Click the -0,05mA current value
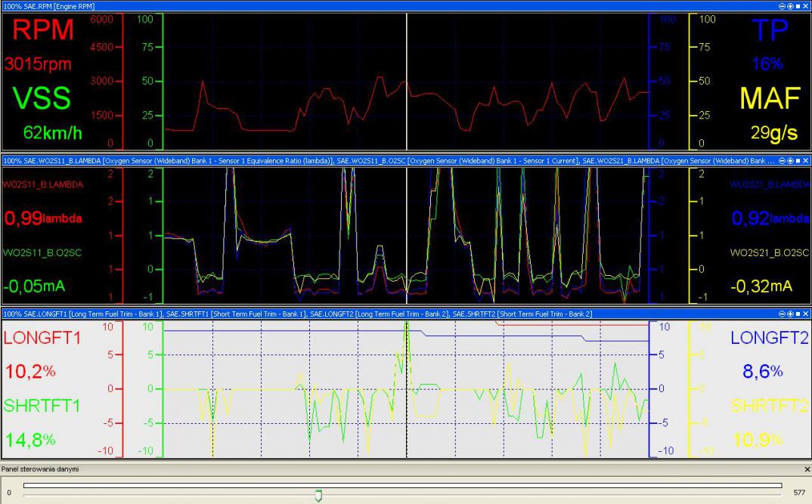 click(34, 286)
